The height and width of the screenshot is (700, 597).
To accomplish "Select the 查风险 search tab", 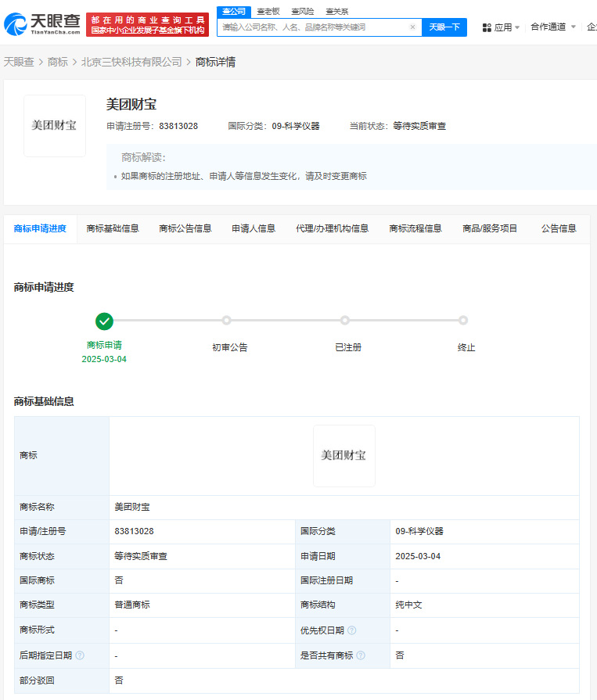I will [x=302, y=12].
